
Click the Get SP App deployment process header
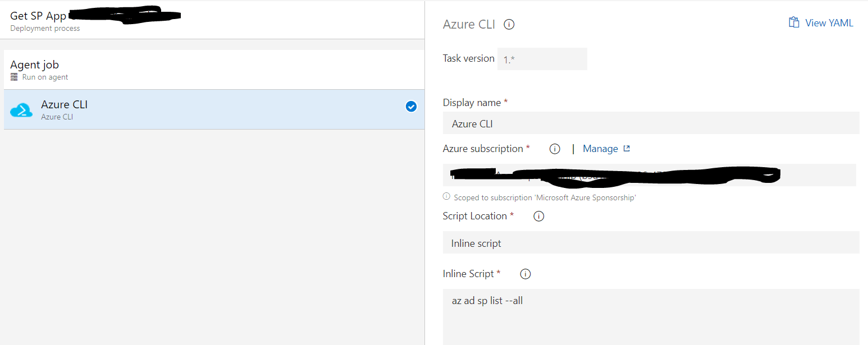click(38, 16)
